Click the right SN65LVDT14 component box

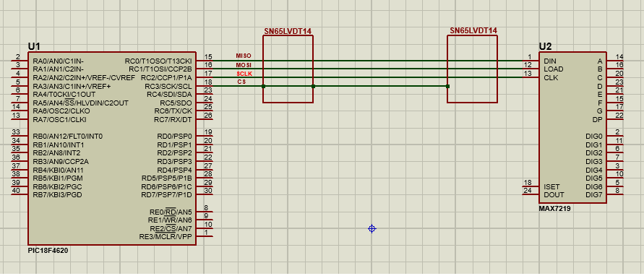coord(472,69)
